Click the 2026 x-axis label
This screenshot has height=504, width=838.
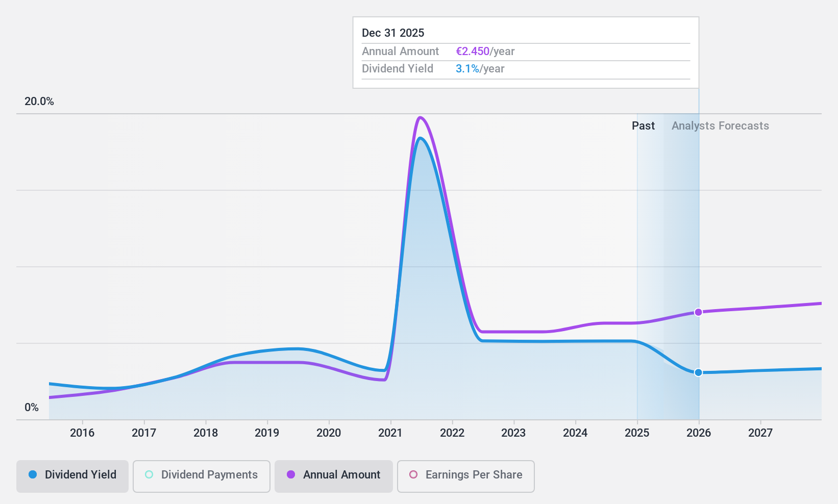point(699,433)
